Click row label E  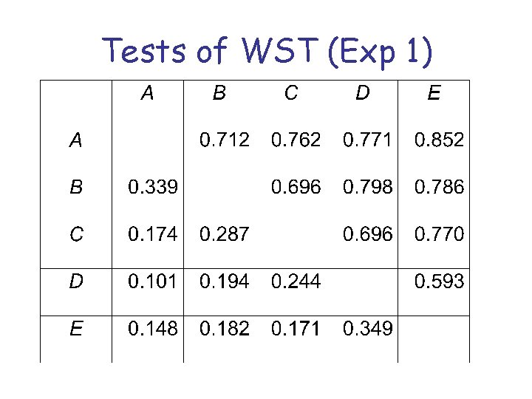[75, 329]
